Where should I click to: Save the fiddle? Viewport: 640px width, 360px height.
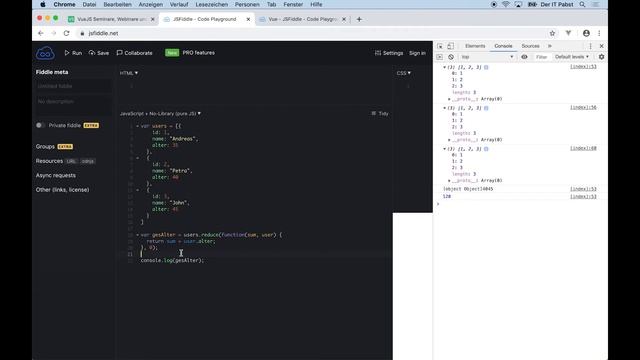coord(99,53)
